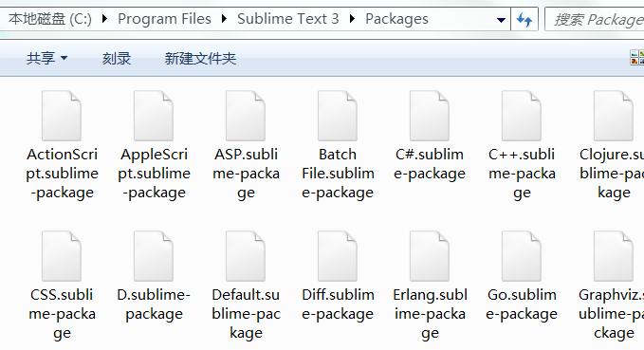Focus the 搜索 Packages search field
Image resolution: width=644 pixels, height=350 pixels.
[595, 19]
